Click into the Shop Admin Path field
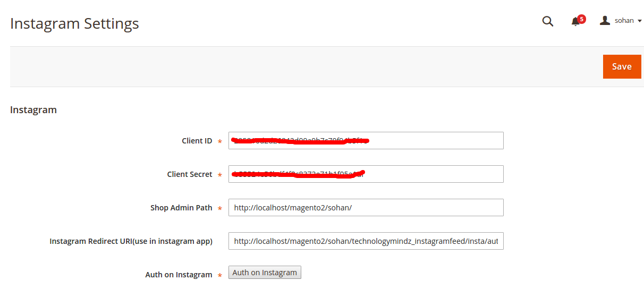Image resolution: width=644 pixels, height=297 pixels. (x=366, y=208)
